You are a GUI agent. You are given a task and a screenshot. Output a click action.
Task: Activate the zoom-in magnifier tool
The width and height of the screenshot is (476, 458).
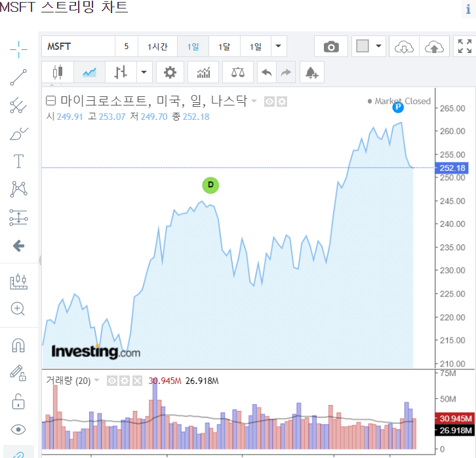click(18, 309)
